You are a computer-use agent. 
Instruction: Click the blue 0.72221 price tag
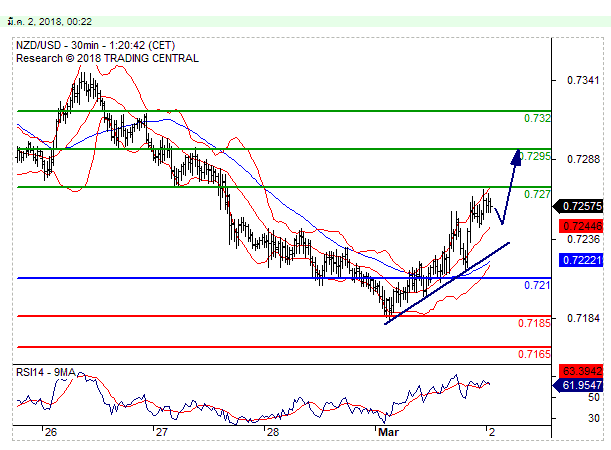[581, 260]
